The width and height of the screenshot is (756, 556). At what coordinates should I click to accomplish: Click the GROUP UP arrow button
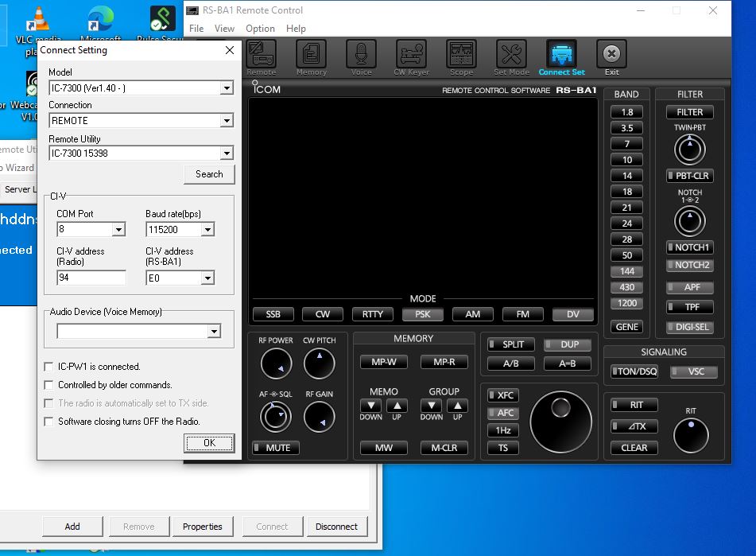tap(458, 406)
